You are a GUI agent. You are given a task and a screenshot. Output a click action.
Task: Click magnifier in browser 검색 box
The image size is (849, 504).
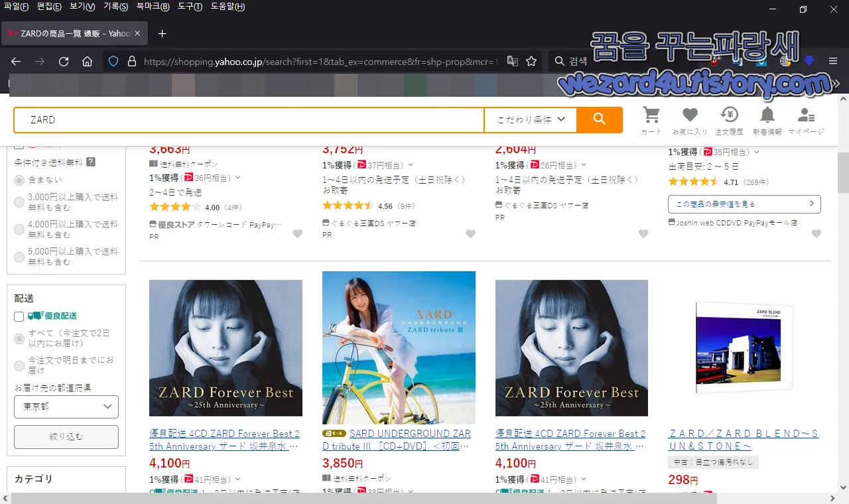(x=560, y=62)
